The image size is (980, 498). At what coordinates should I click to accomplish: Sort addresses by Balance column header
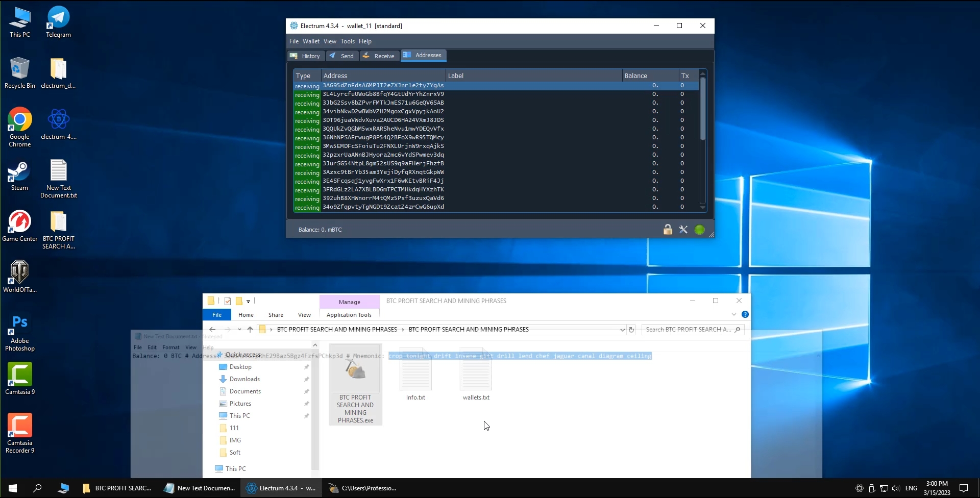(x=650, y=76)
